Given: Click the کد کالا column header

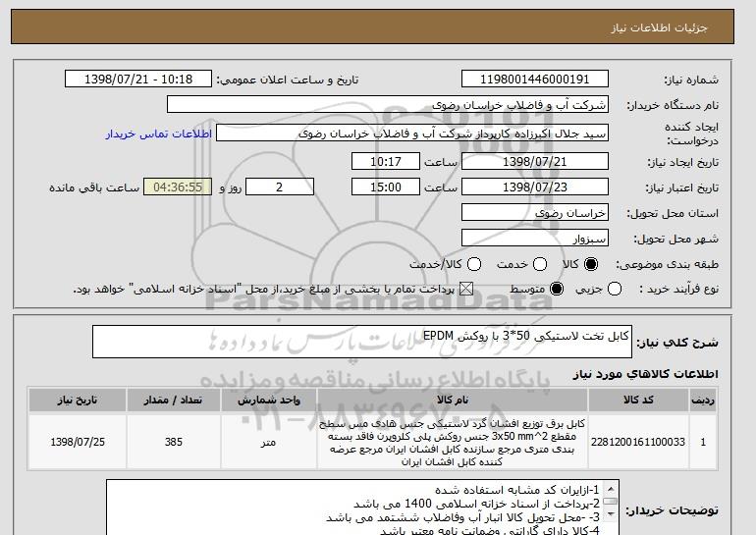Looking at the screenshot, I should click(638, 401).
